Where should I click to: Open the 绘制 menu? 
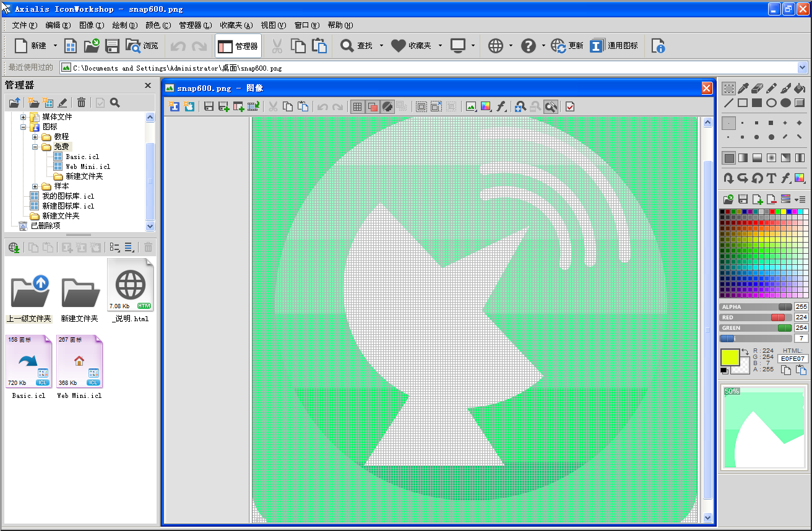coord(124,25)
